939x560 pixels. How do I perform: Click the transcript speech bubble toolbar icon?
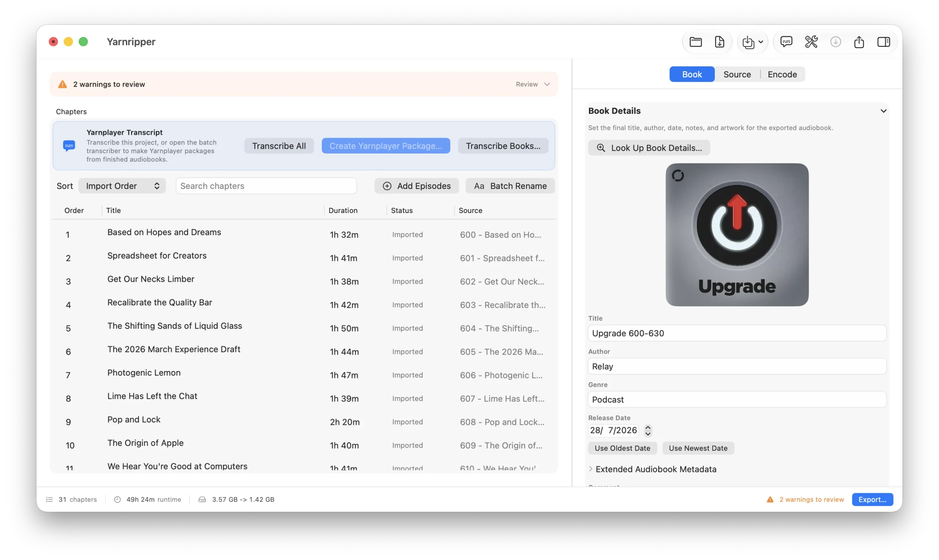(x=786, y=42)
